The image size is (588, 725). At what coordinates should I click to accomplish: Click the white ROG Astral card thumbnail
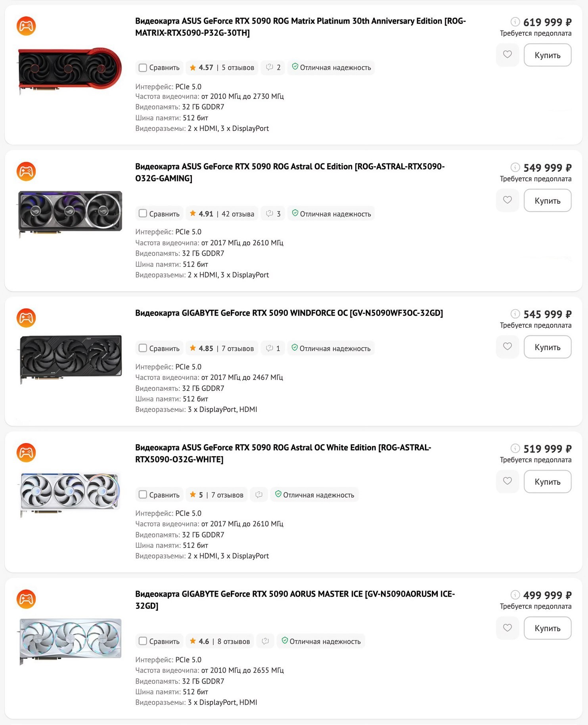point(70,493)
